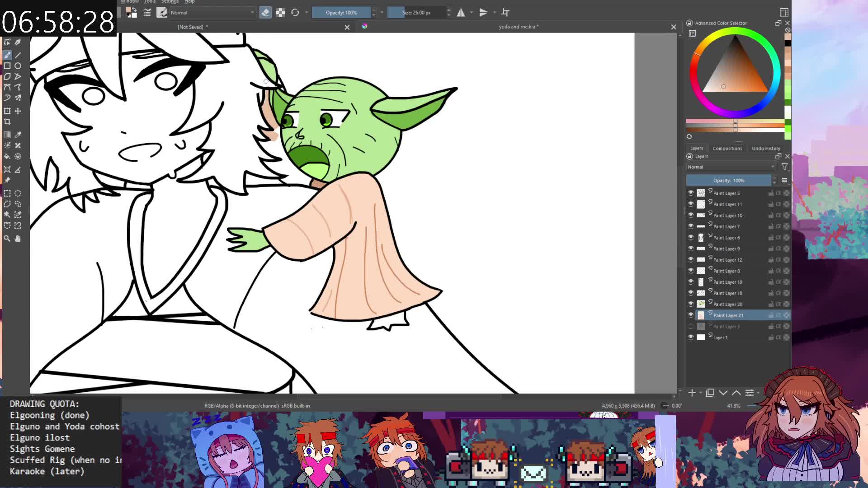Open the Settings menu
The image size is (868, 488).
click(x=170, y=2)
